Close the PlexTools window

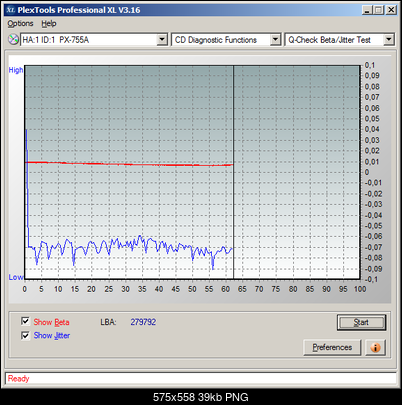[x=391, y=10]
